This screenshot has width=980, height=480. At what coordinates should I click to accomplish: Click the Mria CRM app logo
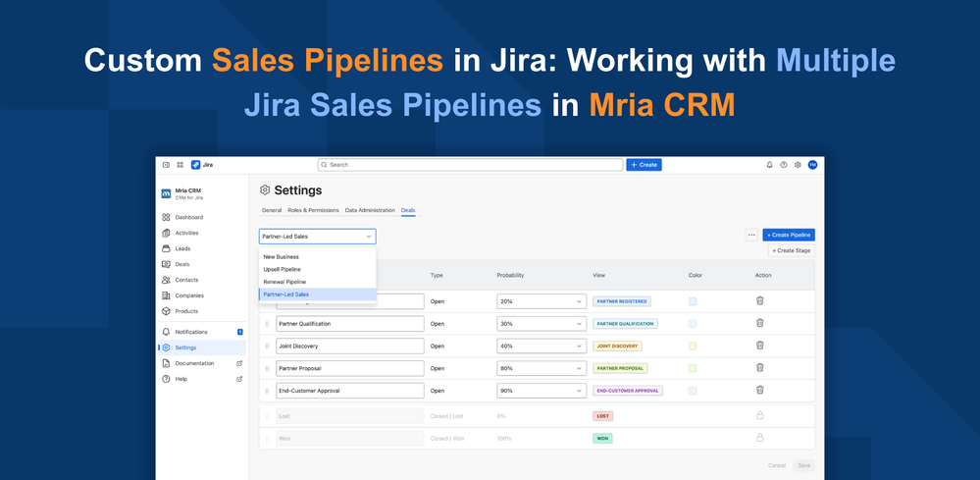click(166, 193)
